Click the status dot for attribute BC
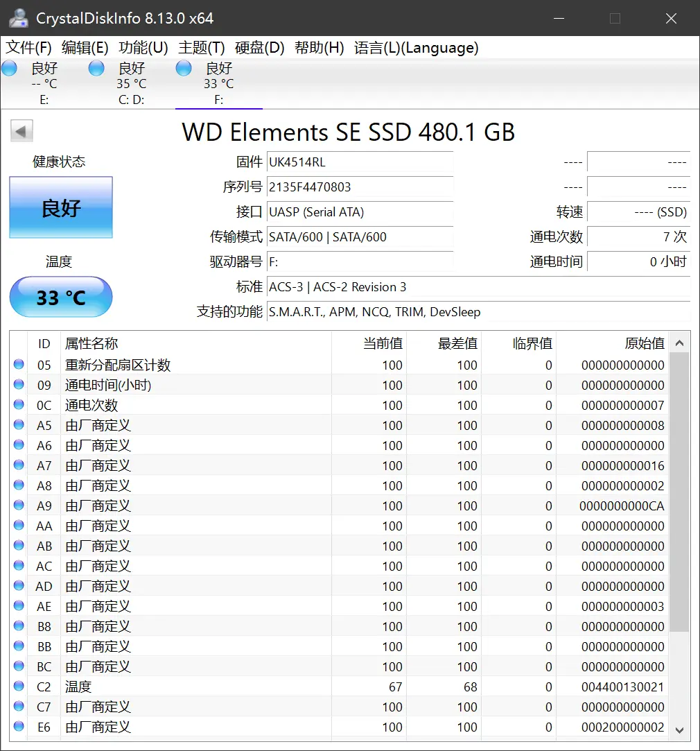This screenshot has height=751, width=700. point(19,666)
